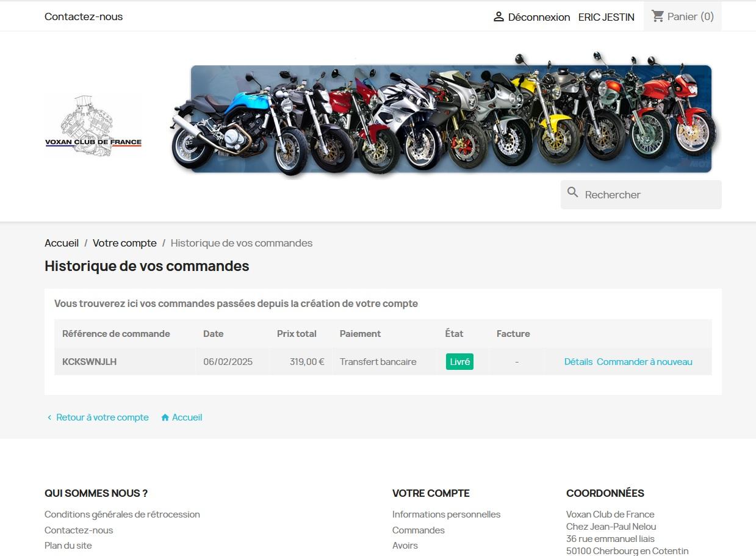Click the green Livré status badge
Image resolution: width=756 pixels, height=556 pixels.
(x=459, y=362)
